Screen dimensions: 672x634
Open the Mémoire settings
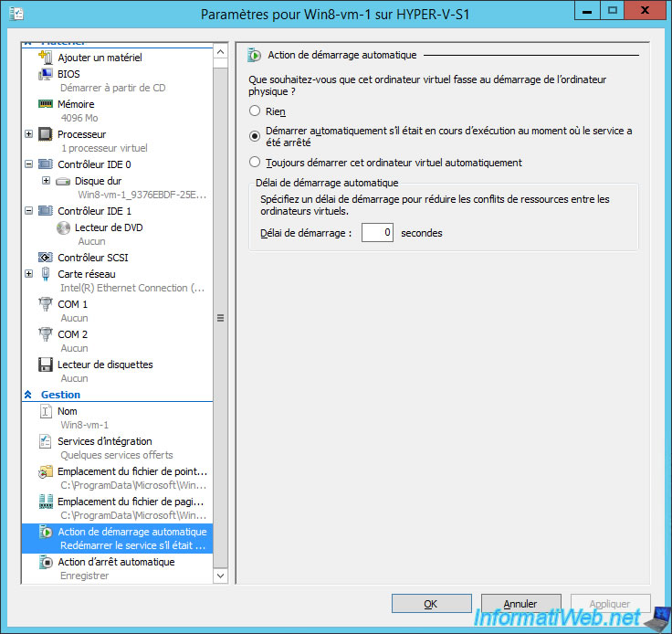(76, 104)
